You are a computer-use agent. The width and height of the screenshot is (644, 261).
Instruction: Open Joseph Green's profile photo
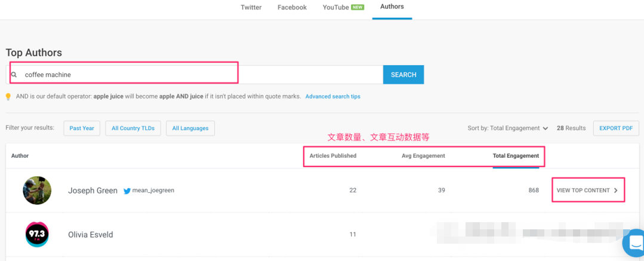point(37,191)
